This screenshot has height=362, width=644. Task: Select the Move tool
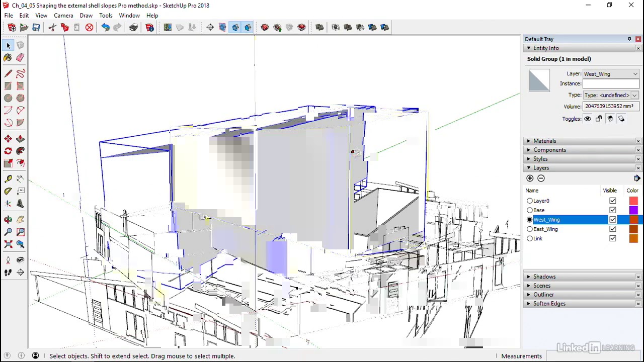click(8, 139)
